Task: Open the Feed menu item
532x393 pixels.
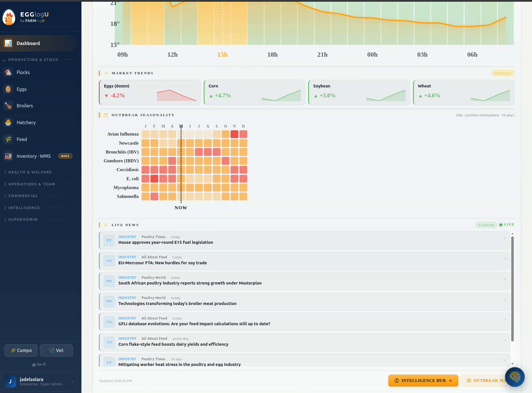Action: coord(39,139)
